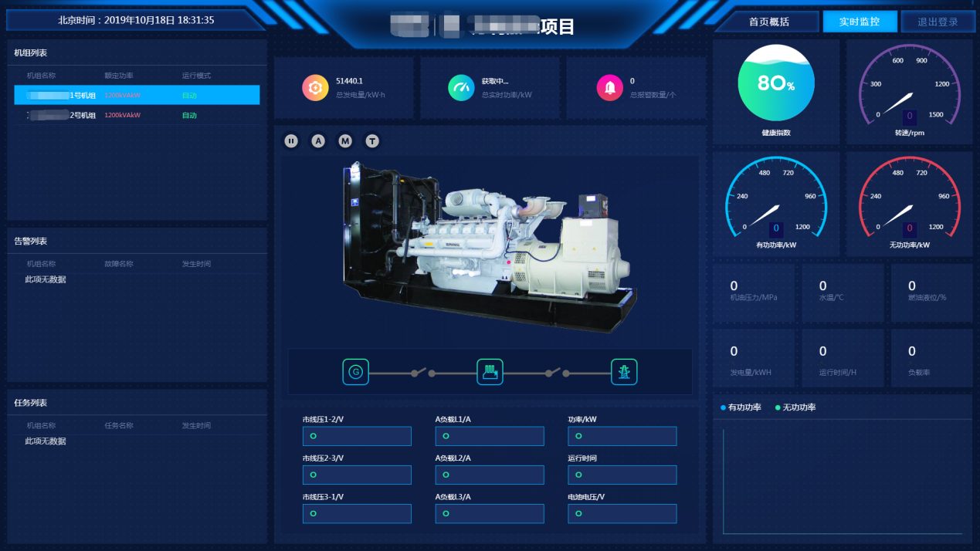Screen dimensions: 980x551
Task: Switch to the 首页概括 tab
Action: (768, 22)
